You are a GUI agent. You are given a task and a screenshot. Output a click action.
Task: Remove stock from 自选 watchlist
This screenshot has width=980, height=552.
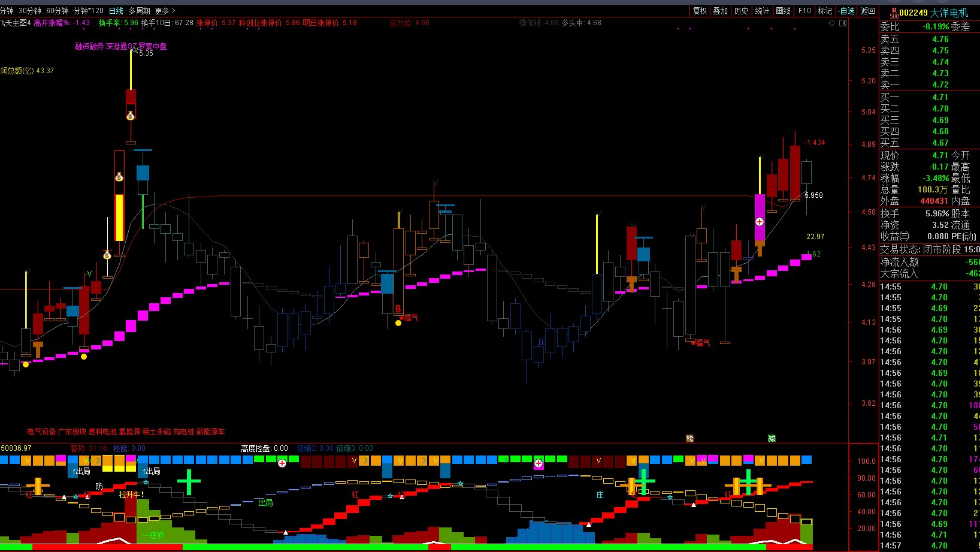[846, 11]
